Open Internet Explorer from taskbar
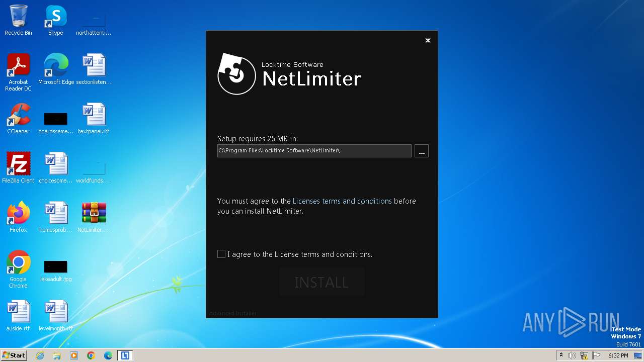This screenshot has height=362, width=644. (40, 355)
